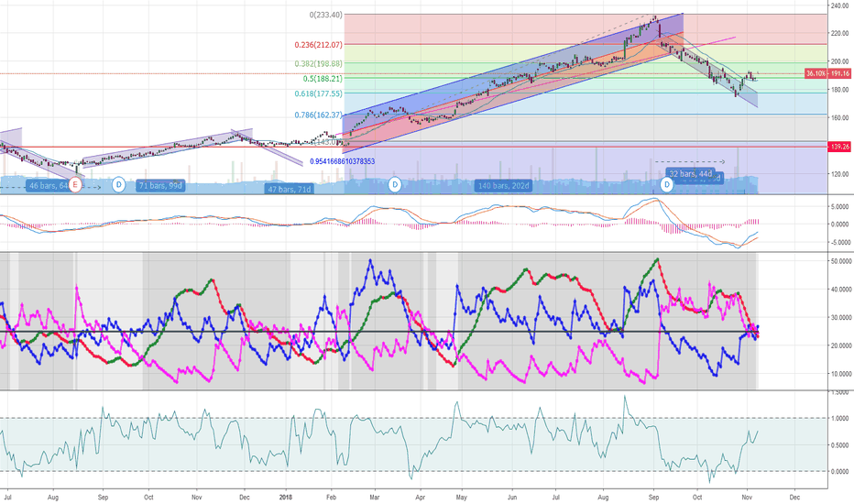Click the 0.382(198.88) Fibonacci level label
854x504 pixels.
coord(319,64)
